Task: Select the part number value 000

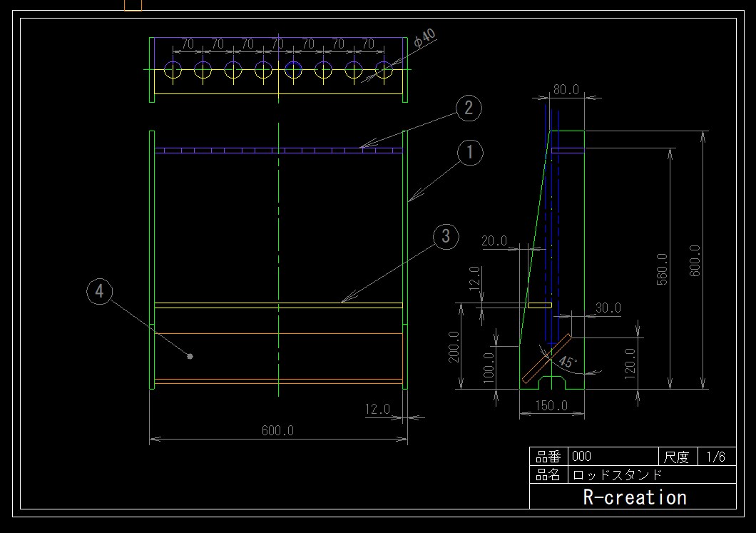Action: tap(581, 457)
